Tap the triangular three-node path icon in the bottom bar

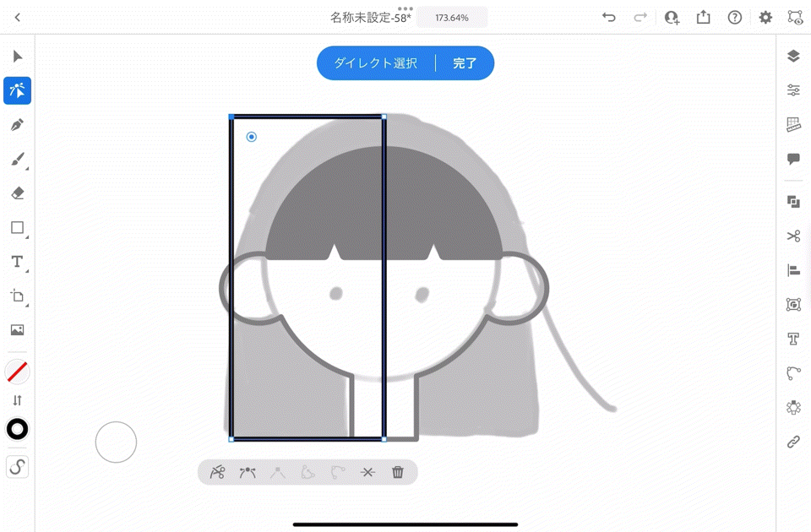point(308,472)
